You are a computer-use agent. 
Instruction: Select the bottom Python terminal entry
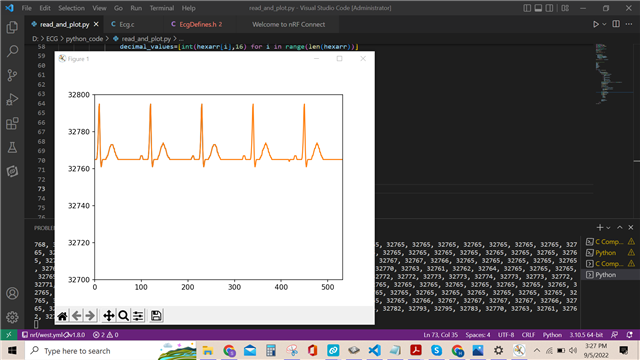tap(610, 275)
